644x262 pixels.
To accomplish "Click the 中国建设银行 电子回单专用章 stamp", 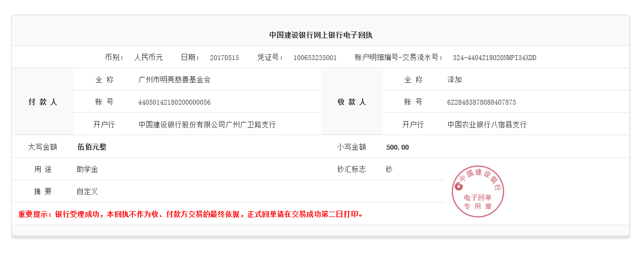I will point(478,191).
